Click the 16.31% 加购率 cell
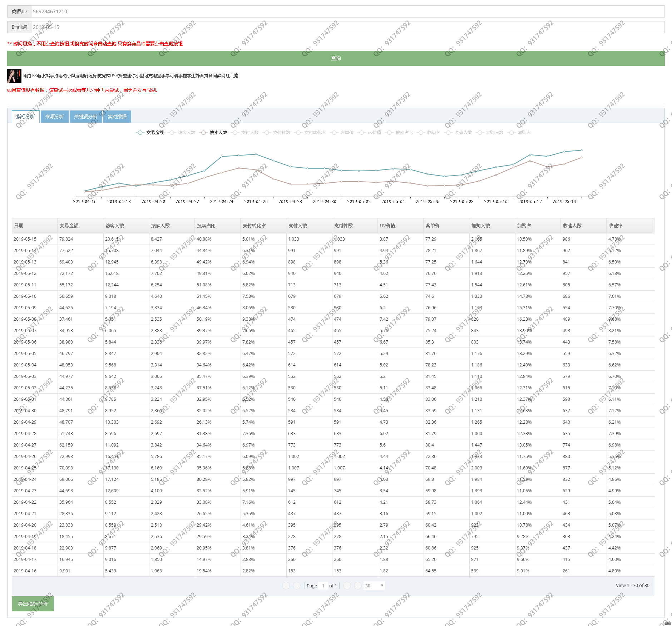672x626 pixels. pos(538,308)
